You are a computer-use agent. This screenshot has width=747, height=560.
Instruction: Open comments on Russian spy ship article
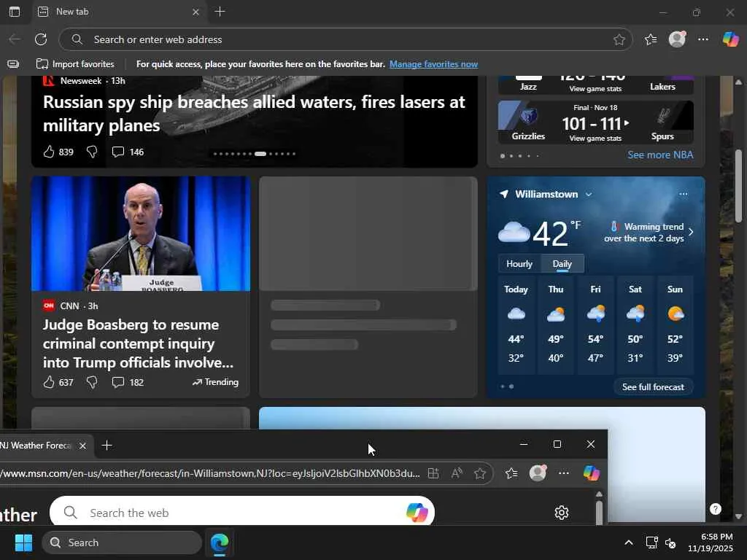pos(117,152)
